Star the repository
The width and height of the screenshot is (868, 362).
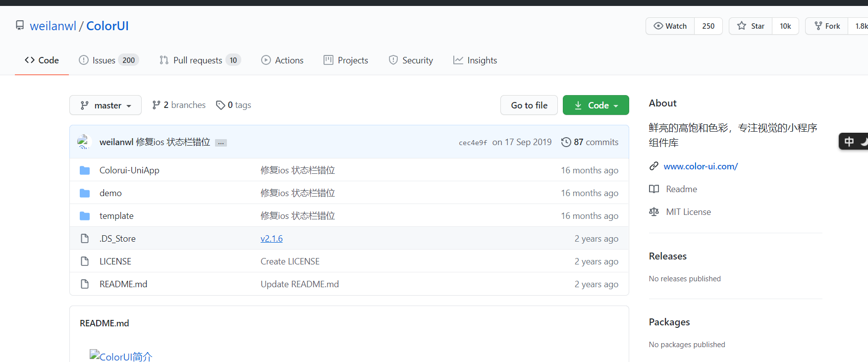point(751,26)
